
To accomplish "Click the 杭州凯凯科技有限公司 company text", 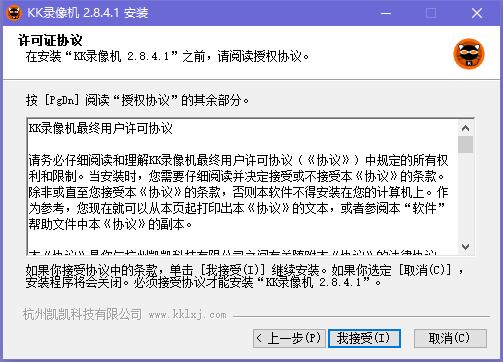I will click(82, 314).
